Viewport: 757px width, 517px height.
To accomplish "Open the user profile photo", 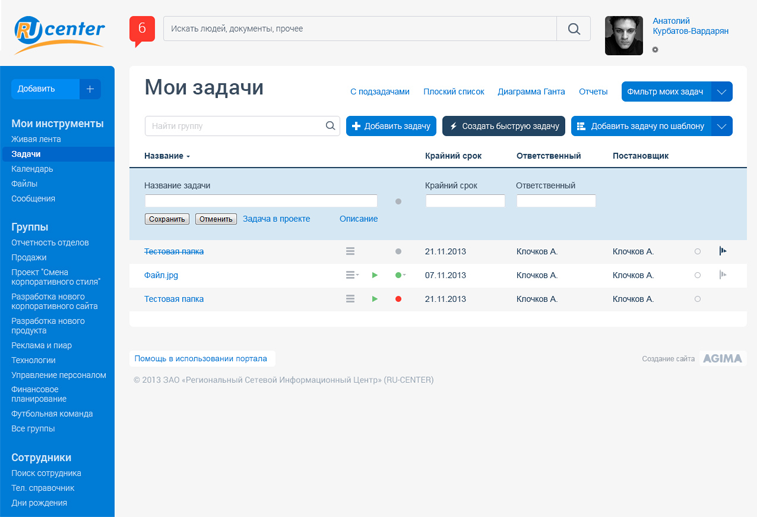I will [x=624, y=35].
